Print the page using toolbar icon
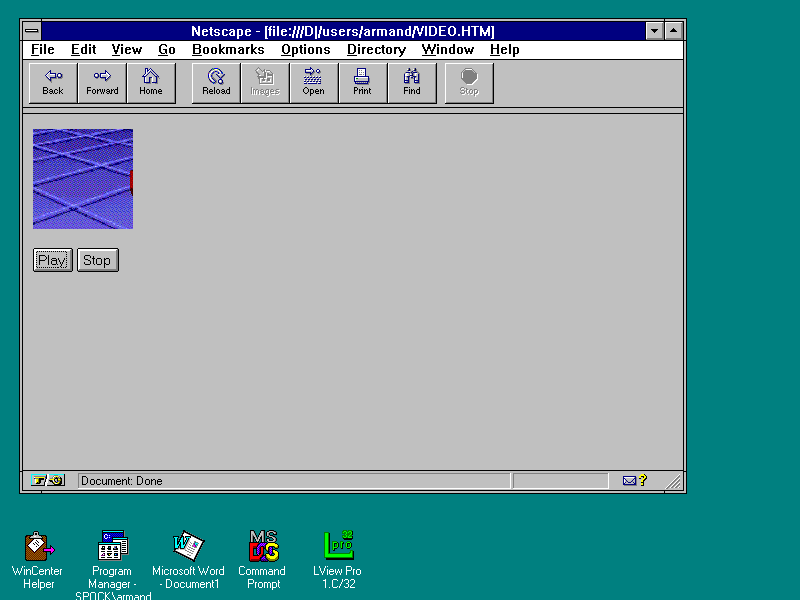800x600 pixels. [x=362, y=83]
